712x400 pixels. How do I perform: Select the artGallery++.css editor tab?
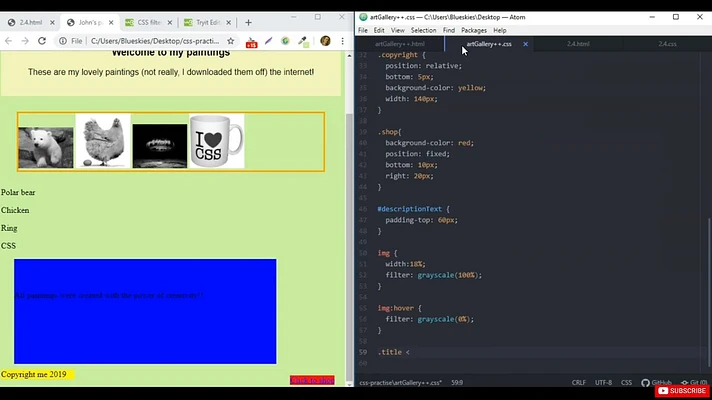click(489, 44)
